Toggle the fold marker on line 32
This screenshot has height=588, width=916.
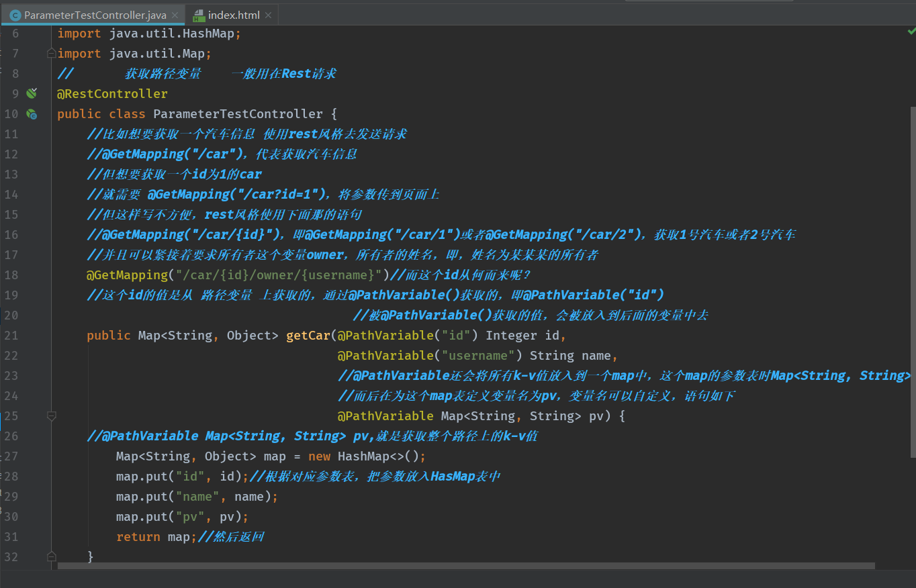(51, 556)
